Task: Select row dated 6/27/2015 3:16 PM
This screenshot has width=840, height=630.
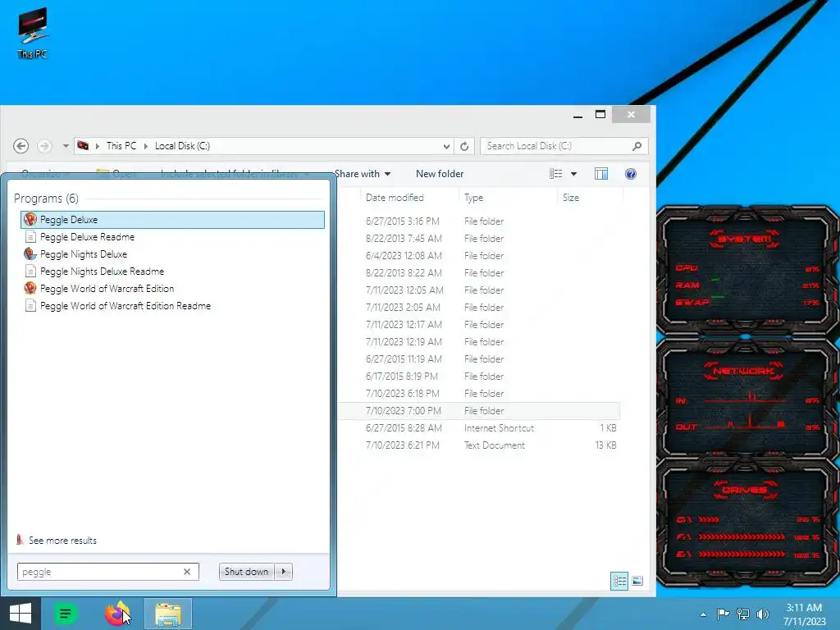Action: pos(478,221)
